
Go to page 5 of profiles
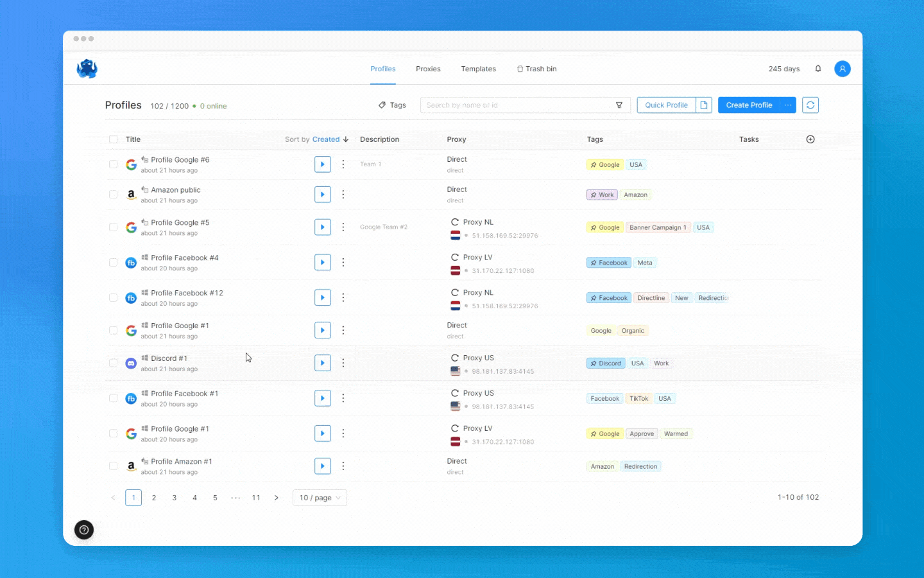(x=215, y=497)
